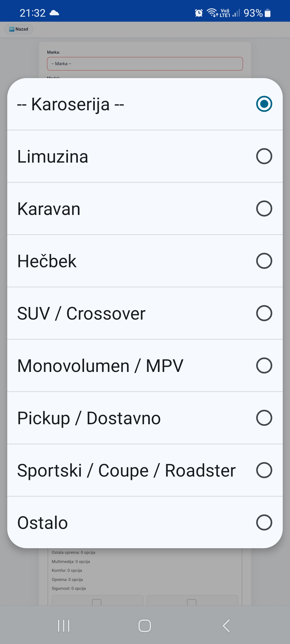The image size is (290, 644).
Task: Select the Limuzina radio button
Action: point(264,156)
